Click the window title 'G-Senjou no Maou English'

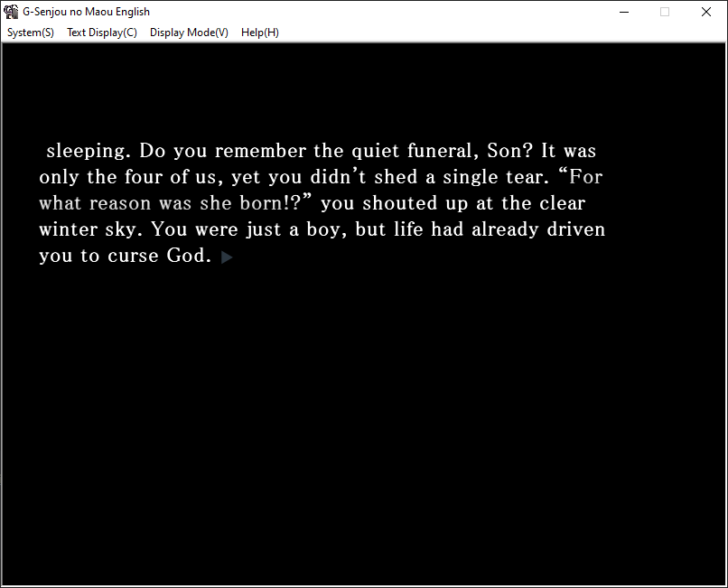tap(87, 12)
